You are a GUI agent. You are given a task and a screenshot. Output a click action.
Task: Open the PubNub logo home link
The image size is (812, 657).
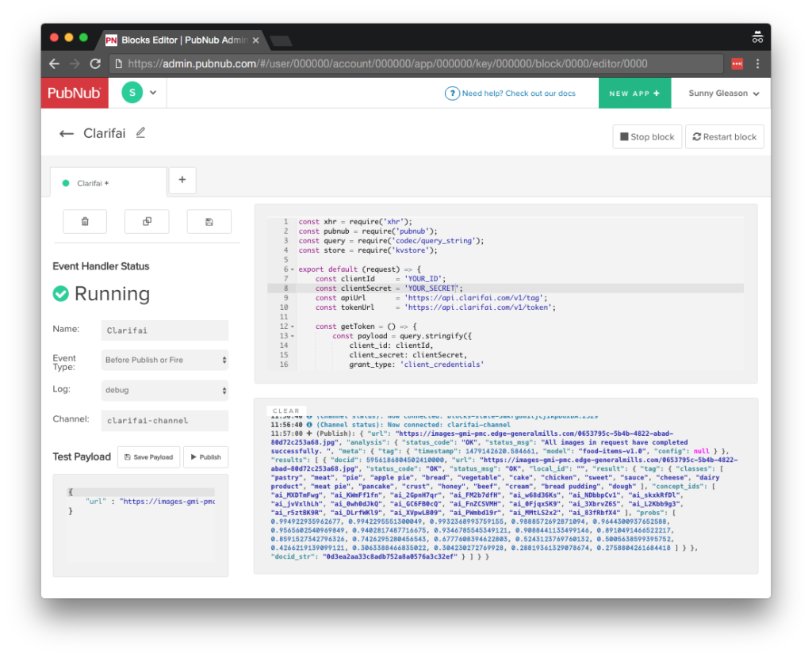pos(75,94)
